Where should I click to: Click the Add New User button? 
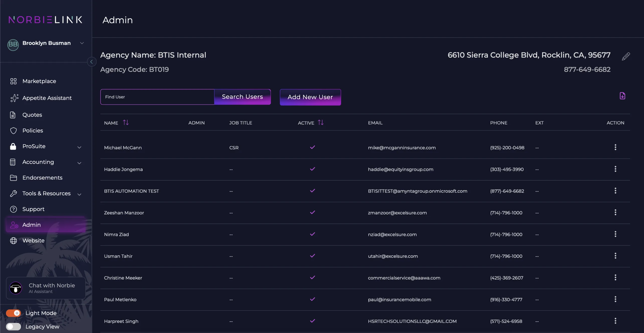coord(310,97)
